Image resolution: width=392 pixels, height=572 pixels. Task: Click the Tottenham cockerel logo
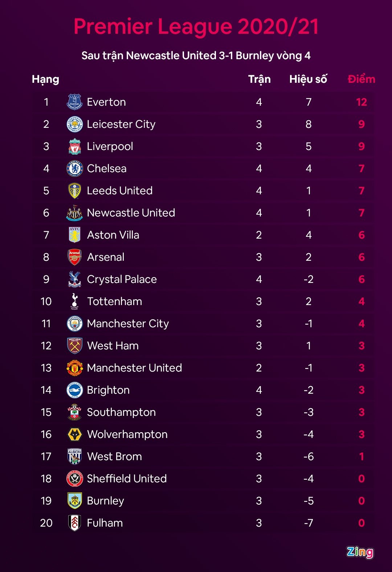tap(74, 301)
